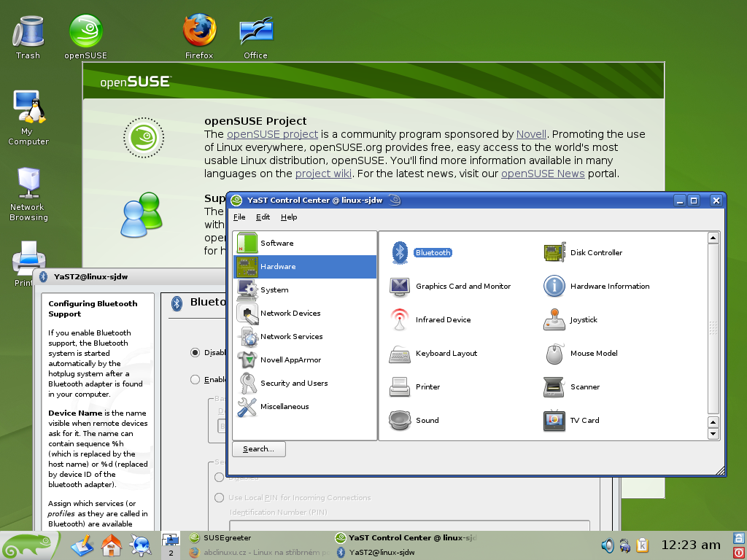Image resolution: width=747 pixels, height=560 pixels.
Task: Click scroll-up arrow atop YaST module scrollbar
Action: pos(713,238)
